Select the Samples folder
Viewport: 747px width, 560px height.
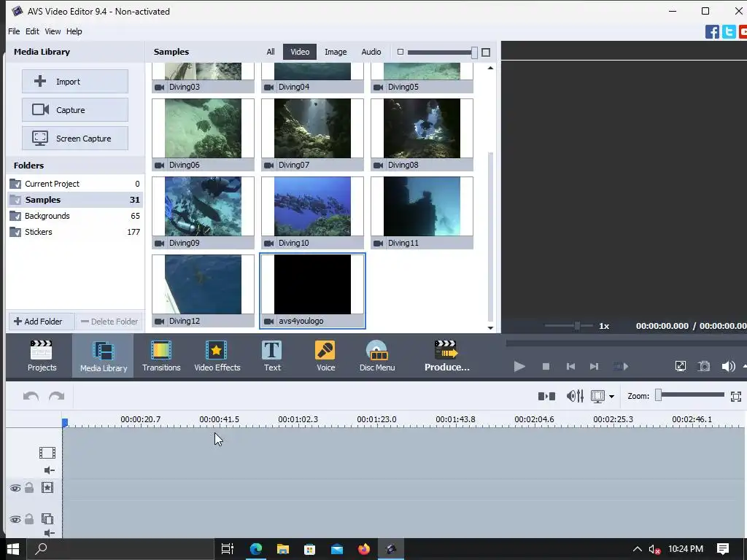tap(75, 200)
